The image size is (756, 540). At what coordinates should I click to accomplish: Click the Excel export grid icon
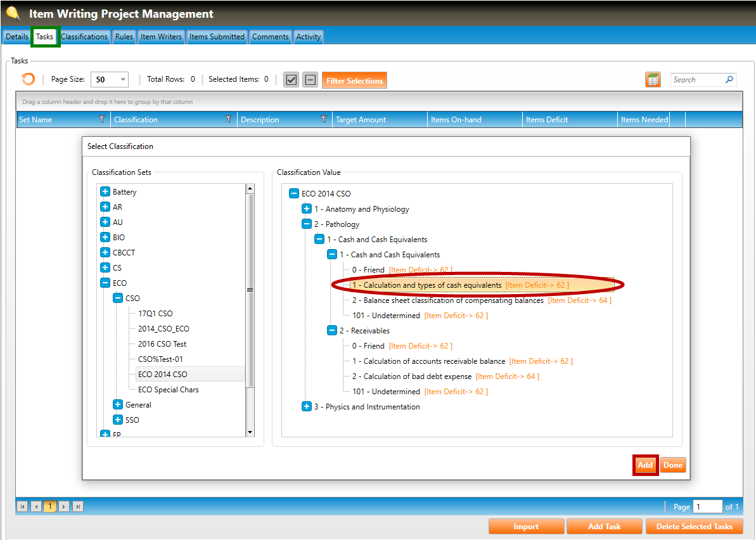tap(653, 79)
